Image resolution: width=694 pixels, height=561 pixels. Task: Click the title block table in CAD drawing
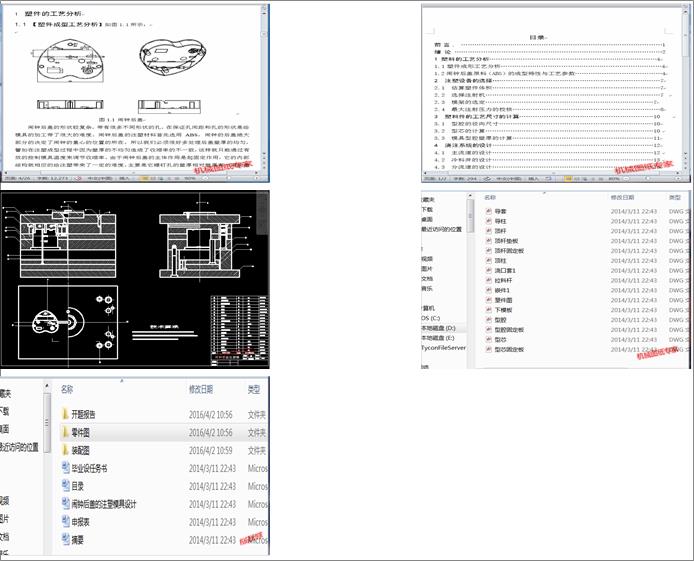[x=239, y=331]
